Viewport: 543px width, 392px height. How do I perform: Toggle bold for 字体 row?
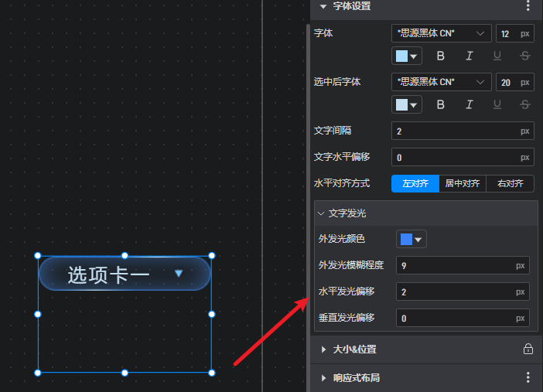440,56
